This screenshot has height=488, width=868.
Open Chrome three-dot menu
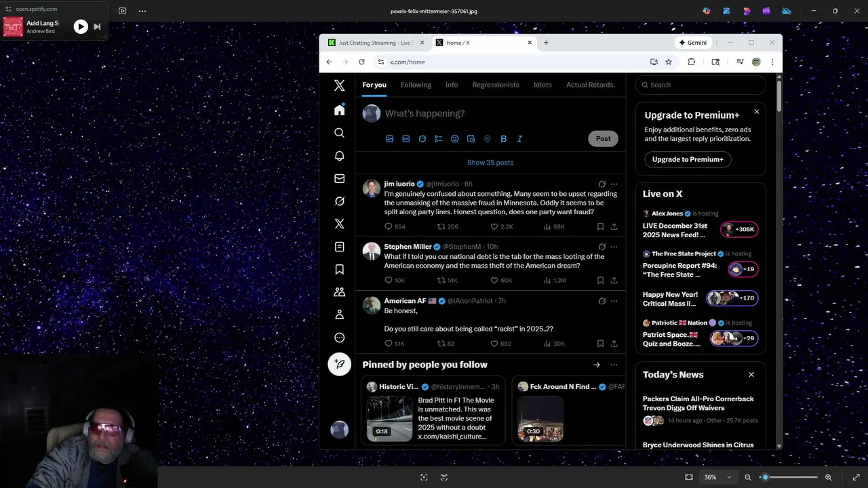point(772,62)
